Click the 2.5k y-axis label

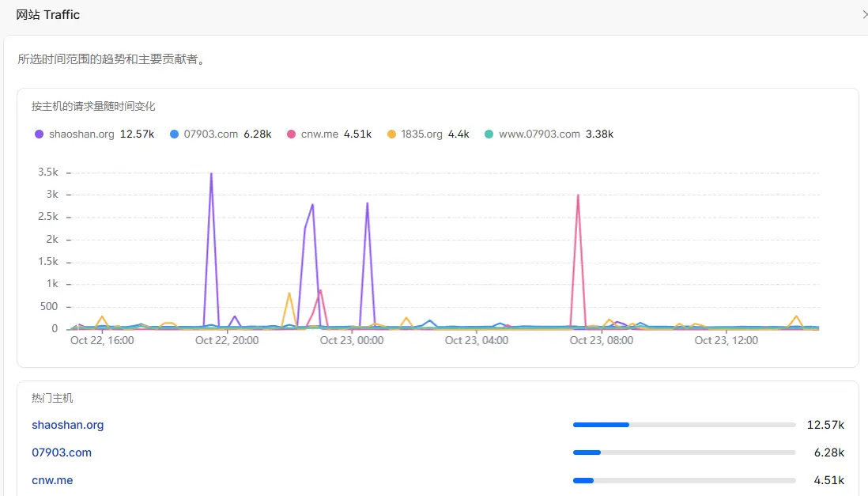(x=47, y=217)
